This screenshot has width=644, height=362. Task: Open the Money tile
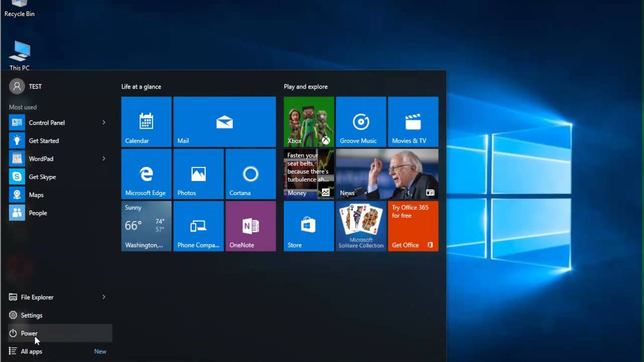tap(309, 174)
